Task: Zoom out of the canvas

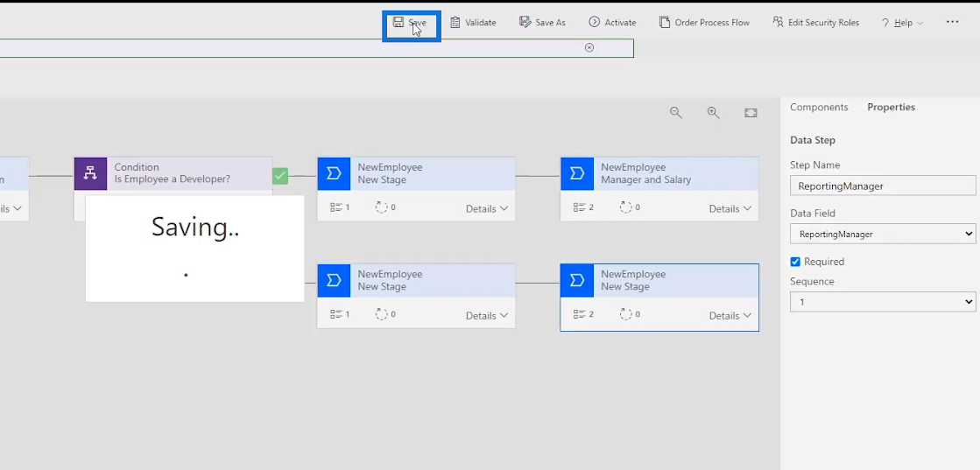Action: [675, 113]
